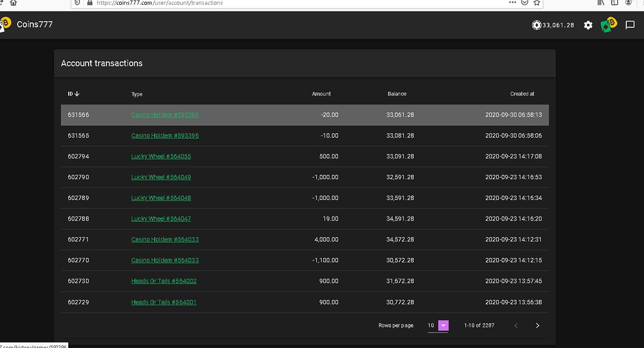Open the settings gear icon

(x=588, y=25)
